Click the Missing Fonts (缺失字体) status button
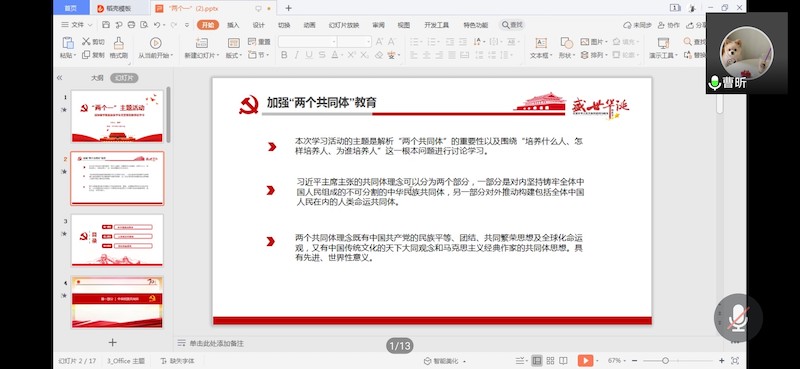This screenshot has height=369, width=800. coord(178,361)
